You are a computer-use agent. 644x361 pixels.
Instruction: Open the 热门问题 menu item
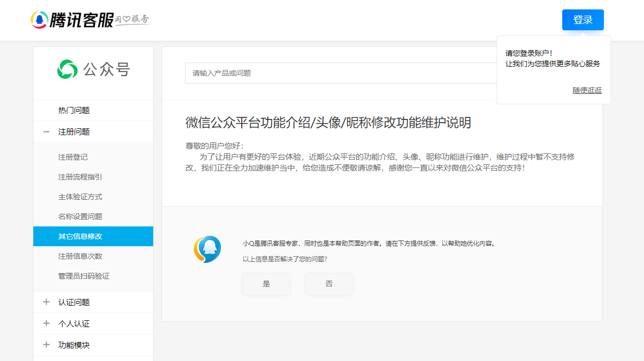coord(74,111)
